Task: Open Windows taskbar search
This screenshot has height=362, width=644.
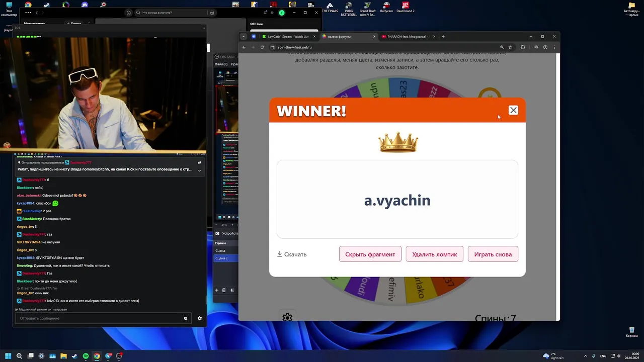Action: click(19, 356)
